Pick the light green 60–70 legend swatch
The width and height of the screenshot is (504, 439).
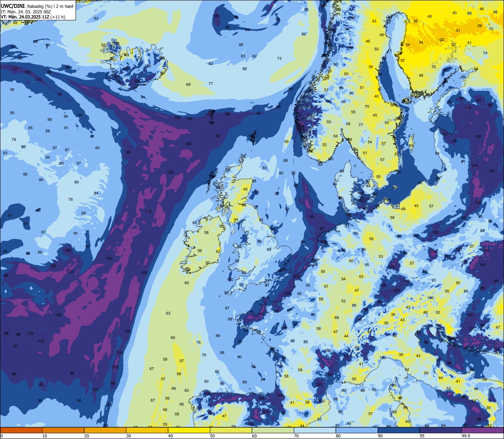click(x=272, y=430)
